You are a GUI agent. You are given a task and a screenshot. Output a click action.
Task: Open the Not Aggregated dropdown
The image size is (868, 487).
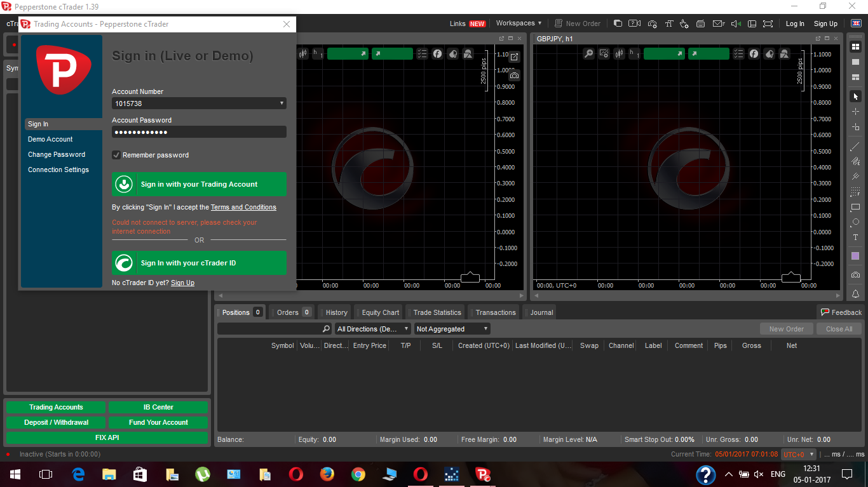pyautogui.click(x=452, y=329)
